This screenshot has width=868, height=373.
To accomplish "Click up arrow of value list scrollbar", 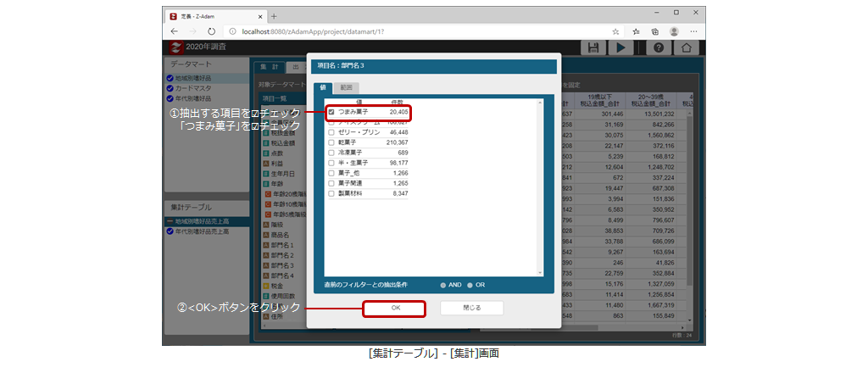I will click(x=540, y=103).
